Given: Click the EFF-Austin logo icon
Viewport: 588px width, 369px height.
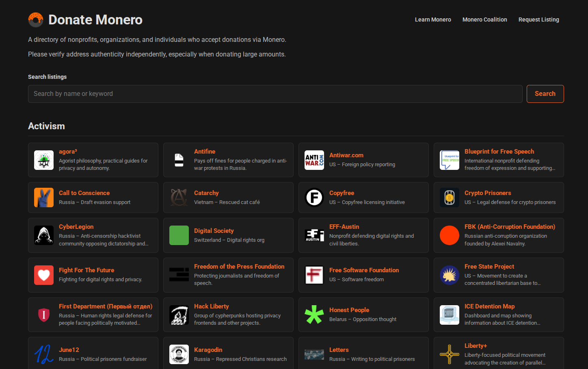Looking at the screenshot, I should pyautogui.click(x=314, y=235).
